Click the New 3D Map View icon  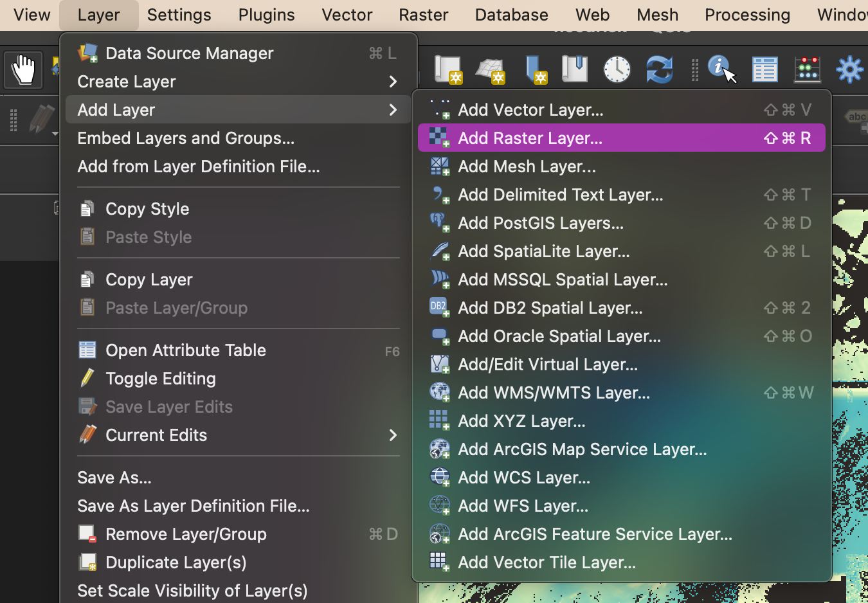click(491, 69)
